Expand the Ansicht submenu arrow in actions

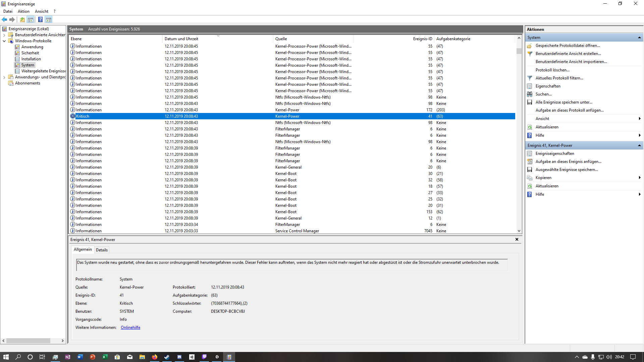[639, 119]
